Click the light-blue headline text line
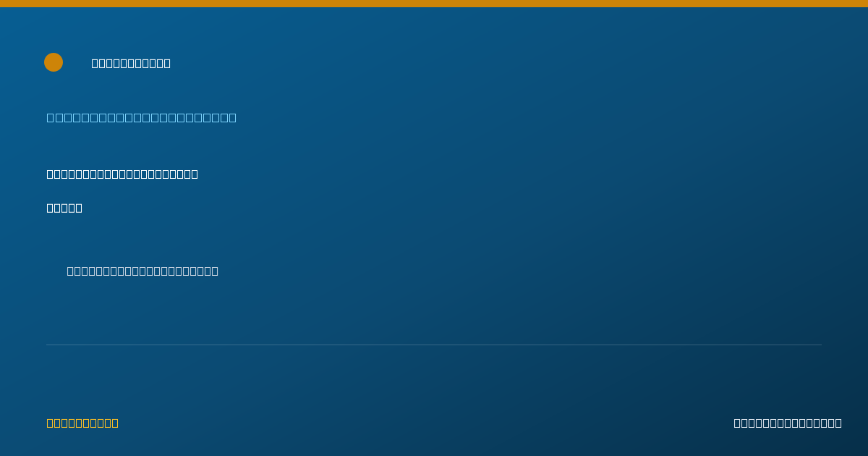Image resolution: width=868 pixels, height=456 pixels. coord(142,117)
